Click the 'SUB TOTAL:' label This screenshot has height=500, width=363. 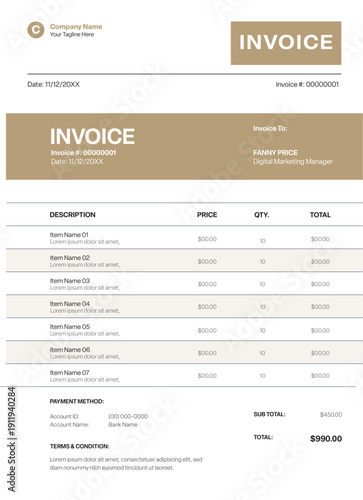(270, 414)
